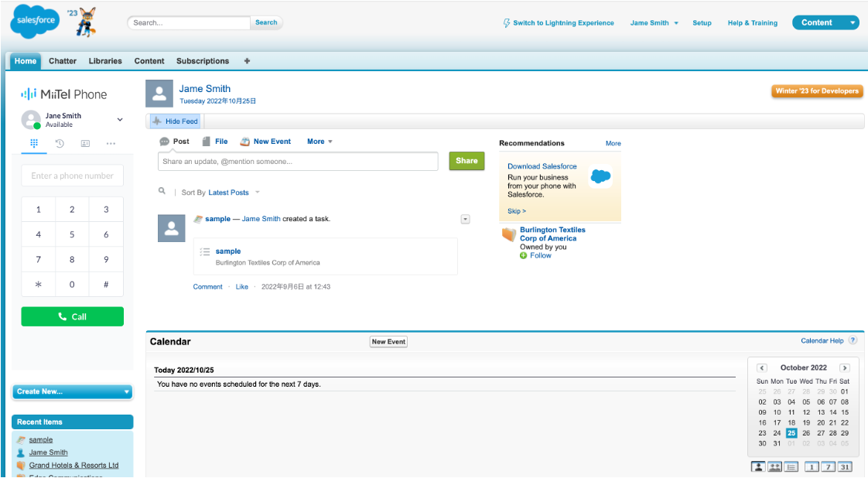The image size is (868, 478).
Task: Select the Post publisher action
Action: coord(174,142)
